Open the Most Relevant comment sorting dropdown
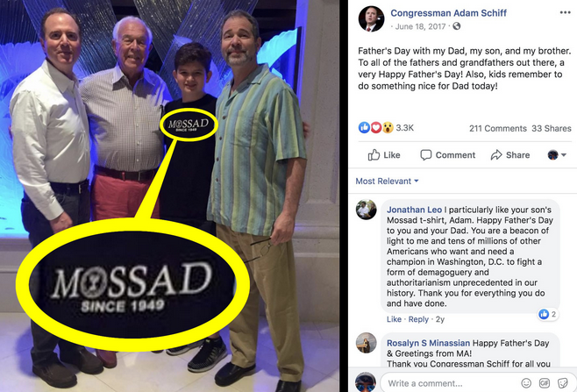The width and height of the screenshot is (577, 392). pyautogui.click(x=387, y=182)
